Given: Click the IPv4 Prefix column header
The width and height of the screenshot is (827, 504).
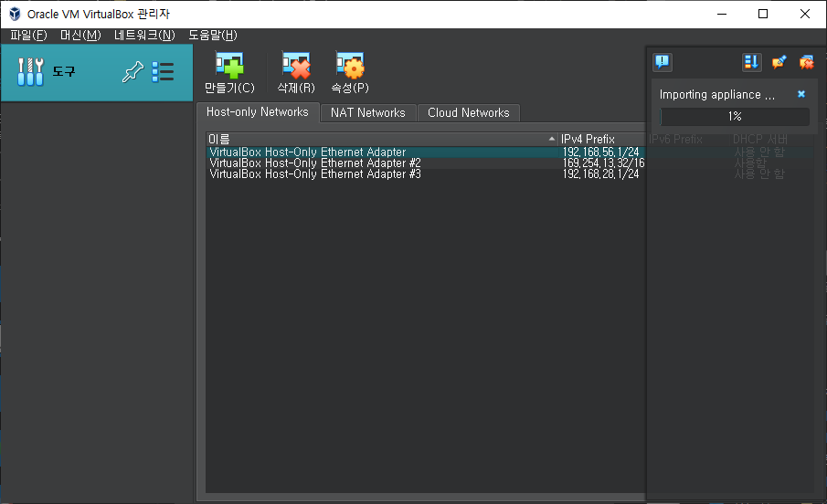Looking at the screenshot, I should (x=602, y=139).
